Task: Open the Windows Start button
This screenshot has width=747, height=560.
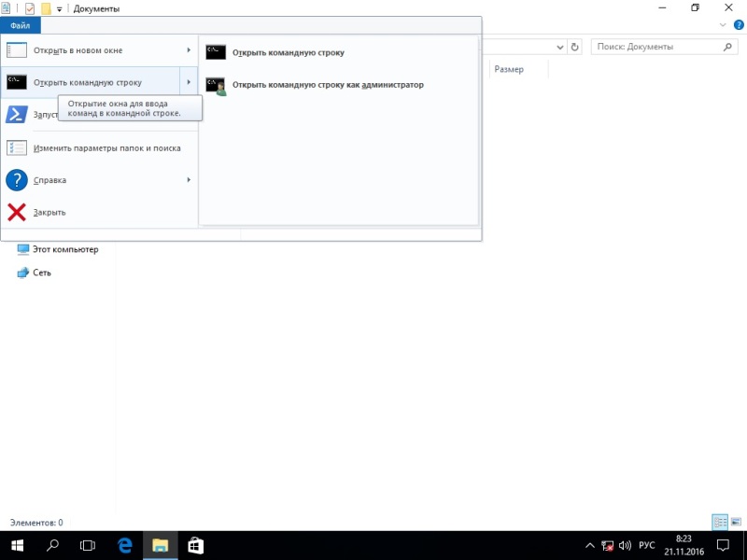Action: pos(17,546)
